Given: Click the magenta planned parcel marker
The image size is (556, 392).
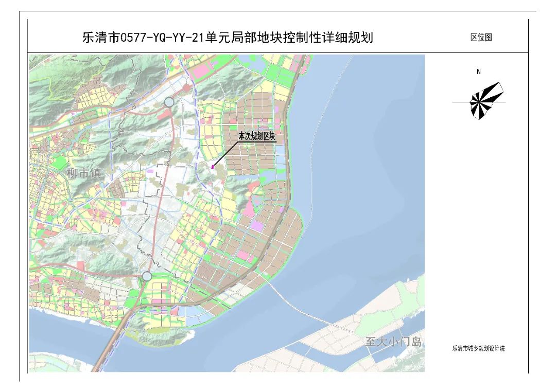Looking at the screenshot, I should tap(213, 167).
